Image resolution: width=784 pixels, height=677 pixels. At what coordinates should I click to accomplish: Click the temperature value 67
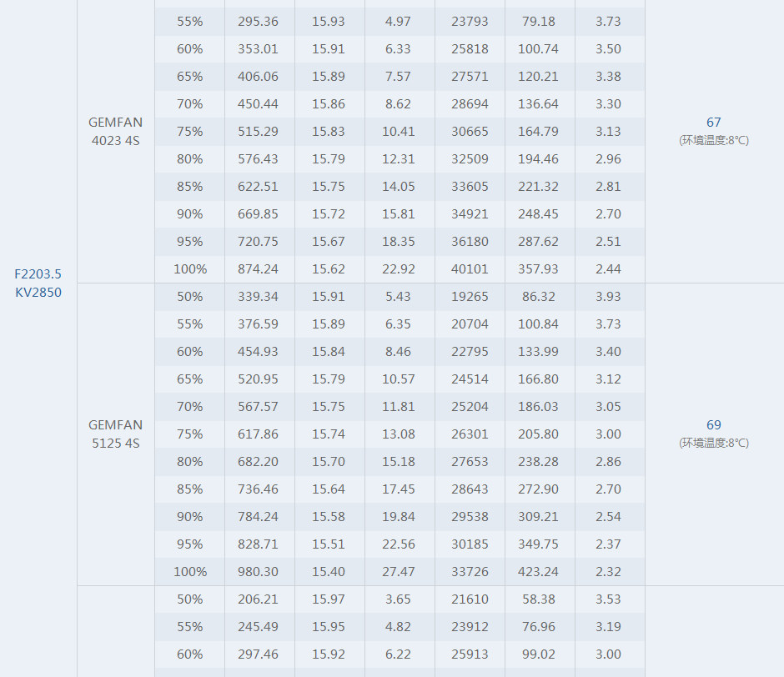tap(713, 123)
